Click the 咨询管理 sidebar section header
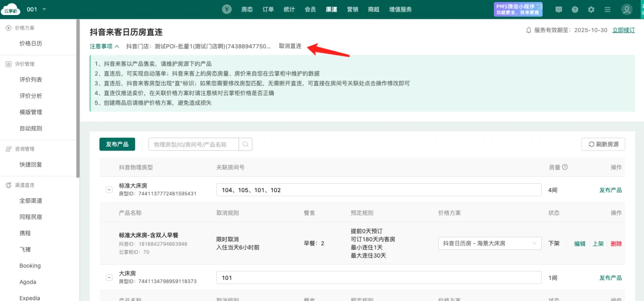Image resolution: width=644 pixels, height=301 pixels. 20,149
